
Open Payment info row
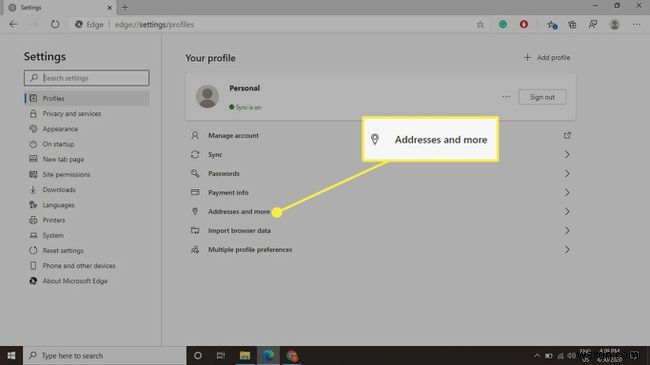pos(381,192)
